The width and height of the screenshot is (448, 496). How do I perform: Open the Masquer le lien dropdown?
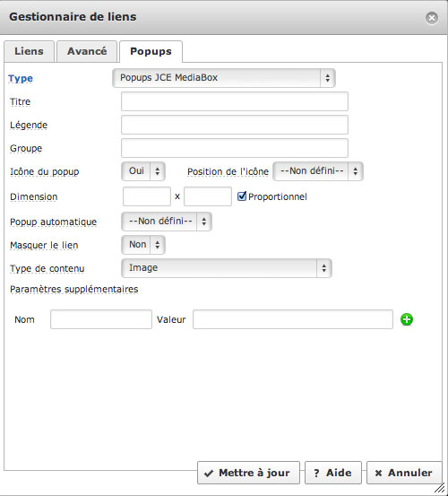[143, 245]
